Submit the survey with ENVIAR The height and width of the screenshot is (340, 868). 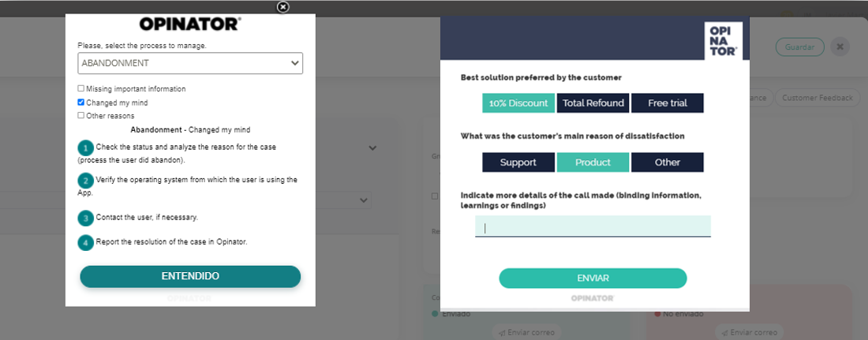click(593, 278)
